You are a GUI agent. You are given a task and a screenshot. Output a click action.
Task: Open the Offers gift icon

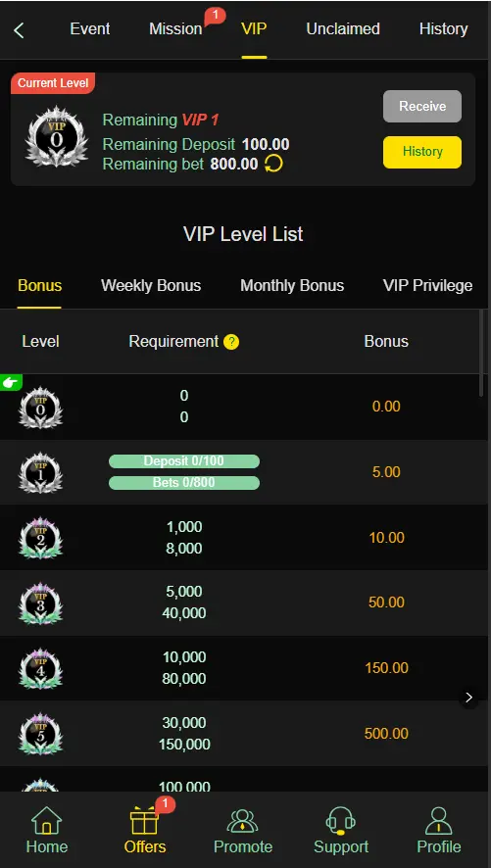[144, 821]
